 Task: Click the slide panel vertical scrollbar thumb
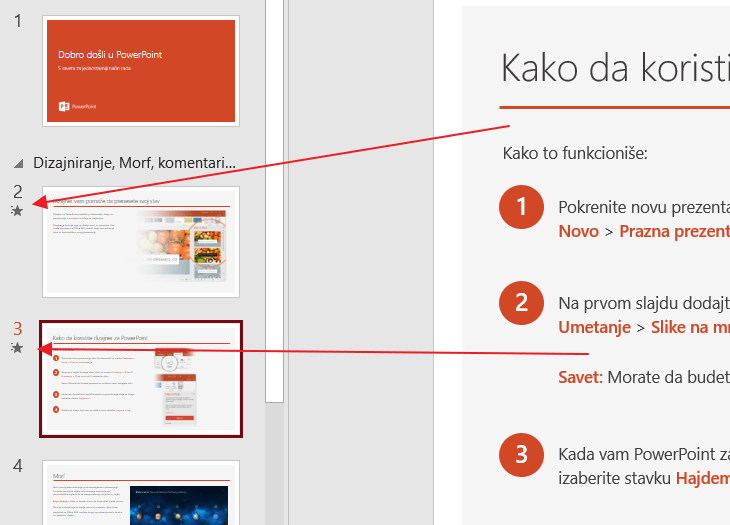(x=275, y=200)
